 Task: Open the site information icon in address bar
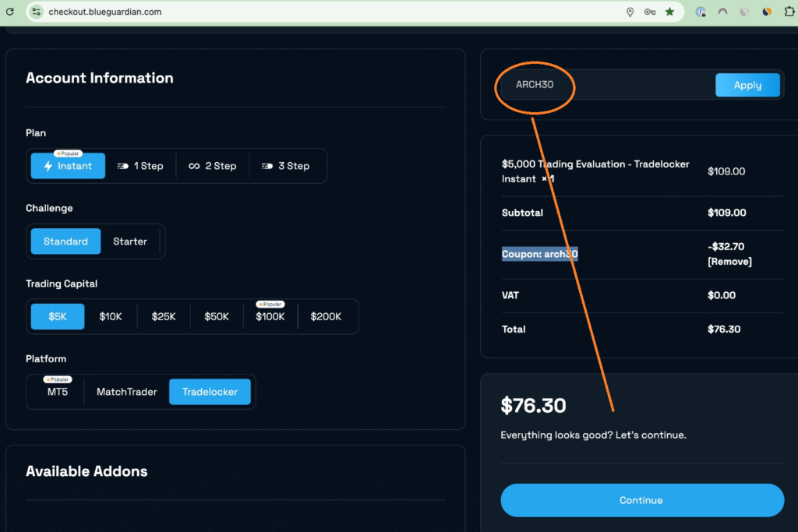36,12
